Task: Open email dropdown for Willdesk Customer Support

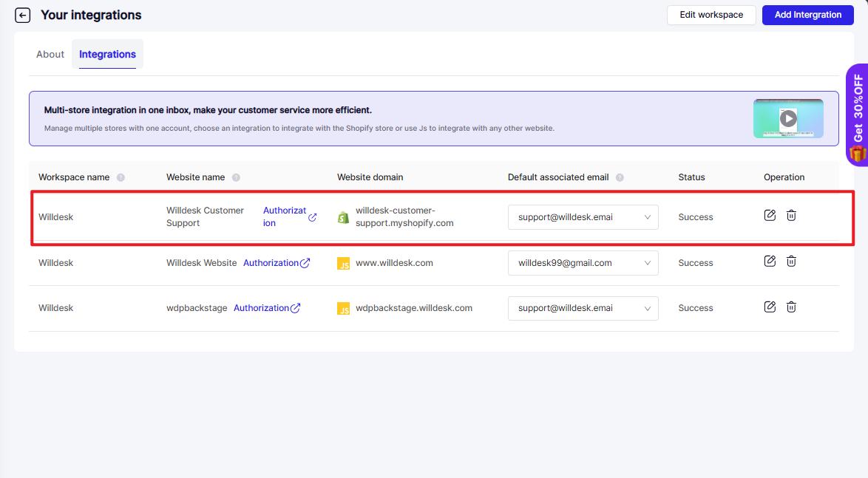Action: (x=583, y=217)
